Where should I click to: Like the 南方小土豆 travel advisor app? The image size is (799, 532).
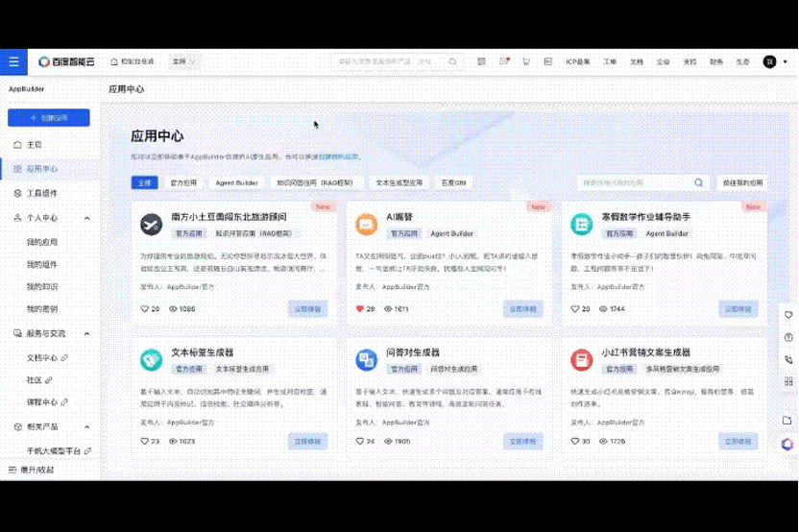click(145, 309)
